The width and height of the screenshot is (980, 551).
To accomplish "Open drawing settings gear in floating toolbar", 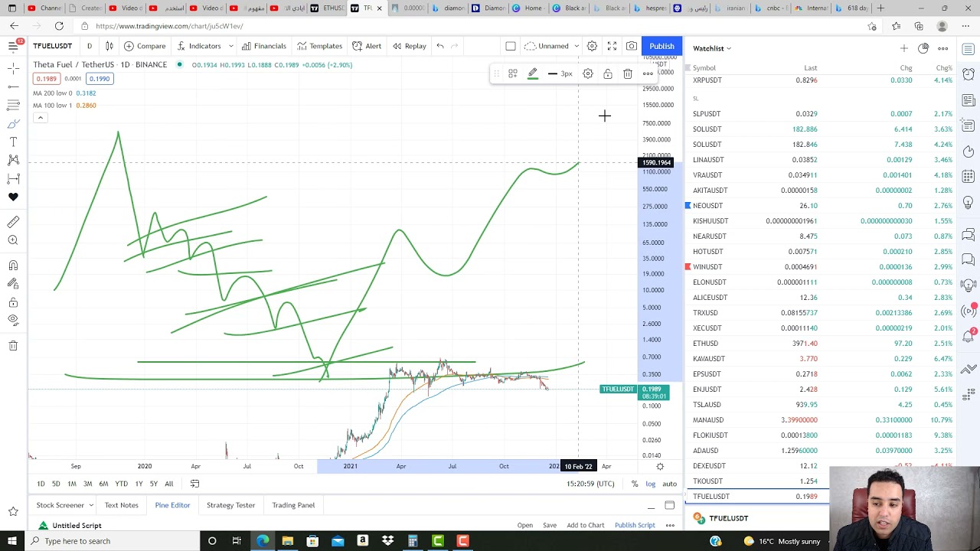I will click(x=587, y=73).
